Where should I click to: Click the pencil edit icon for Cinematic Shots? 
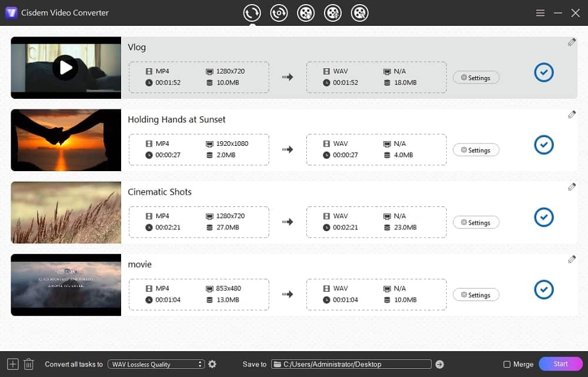(572, 187)
